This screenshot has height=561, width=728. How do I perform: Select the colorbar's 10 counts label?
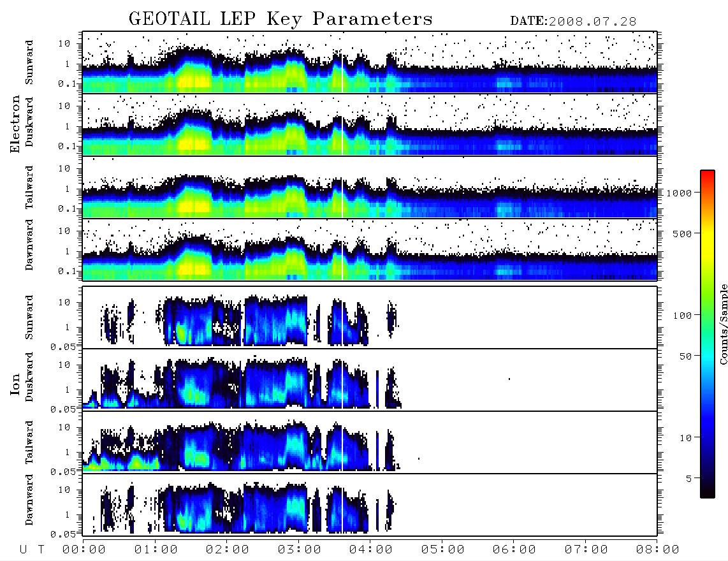pos(685,437)
